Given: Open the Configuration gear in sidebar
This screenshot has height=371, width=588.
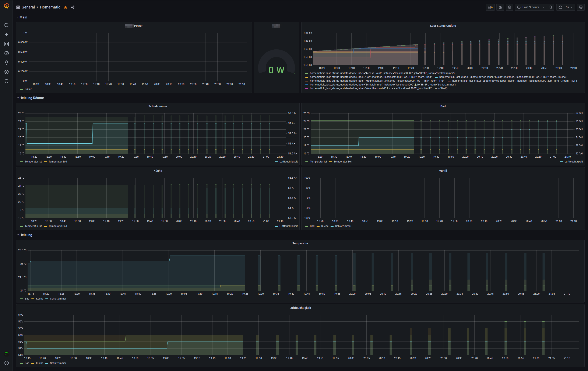Looking at the screenshot, I should pyautogui.click(x=7, y=72).
